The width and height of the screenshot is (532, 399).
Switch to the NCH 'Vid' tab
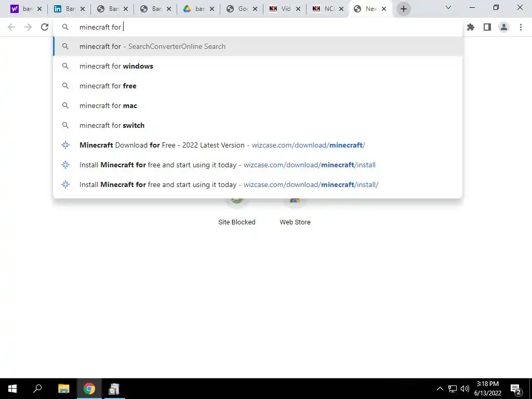pyautogui.click(x=281, y=9)
